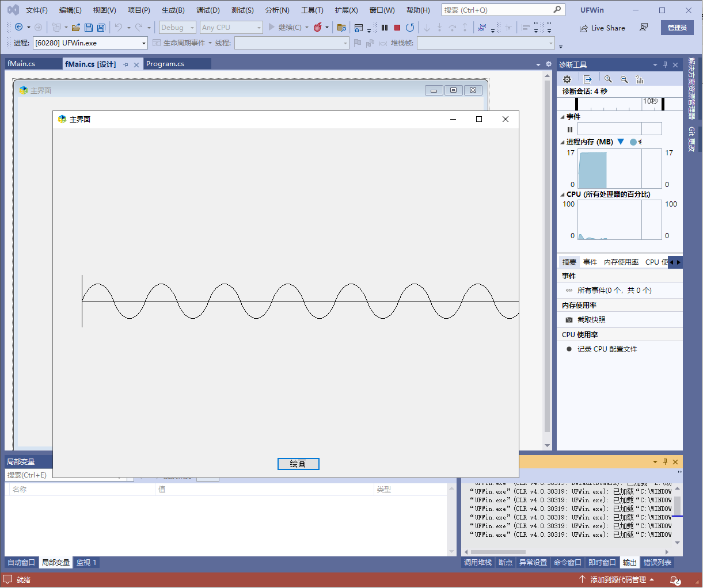
Task: Click the Live Share button
Action: coord(602,28)
